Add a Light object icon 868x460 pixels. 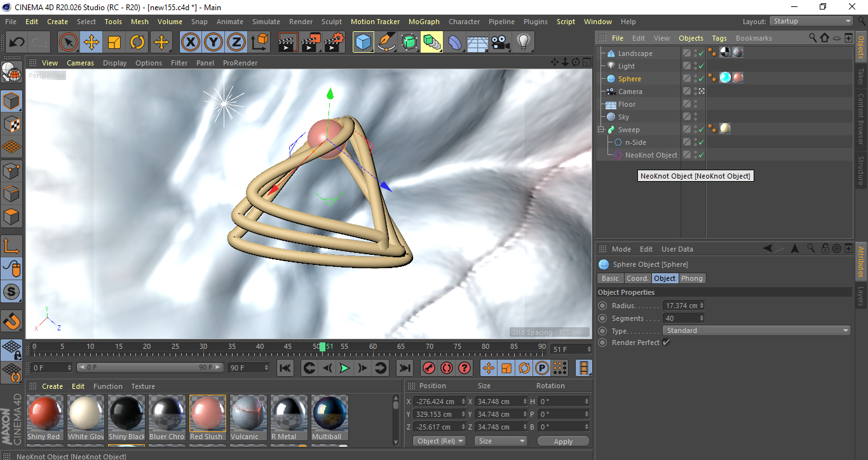point(524,43)
